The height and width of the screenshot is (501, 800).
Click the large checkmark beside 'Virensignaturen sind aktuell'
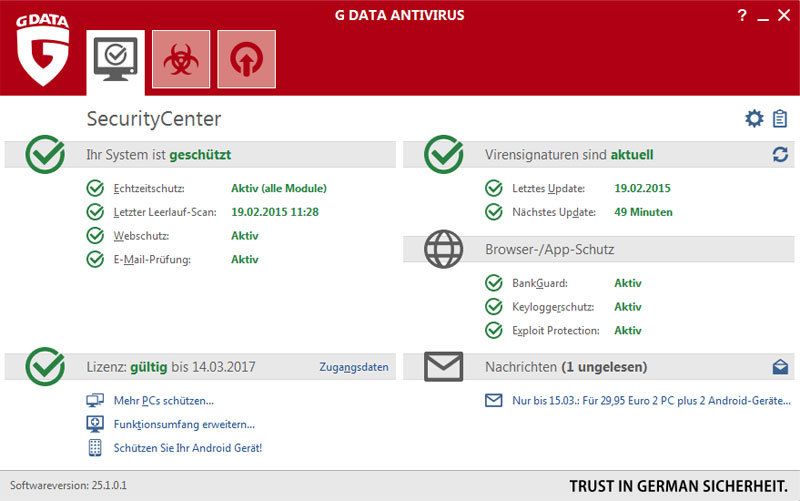pos(443,154)
